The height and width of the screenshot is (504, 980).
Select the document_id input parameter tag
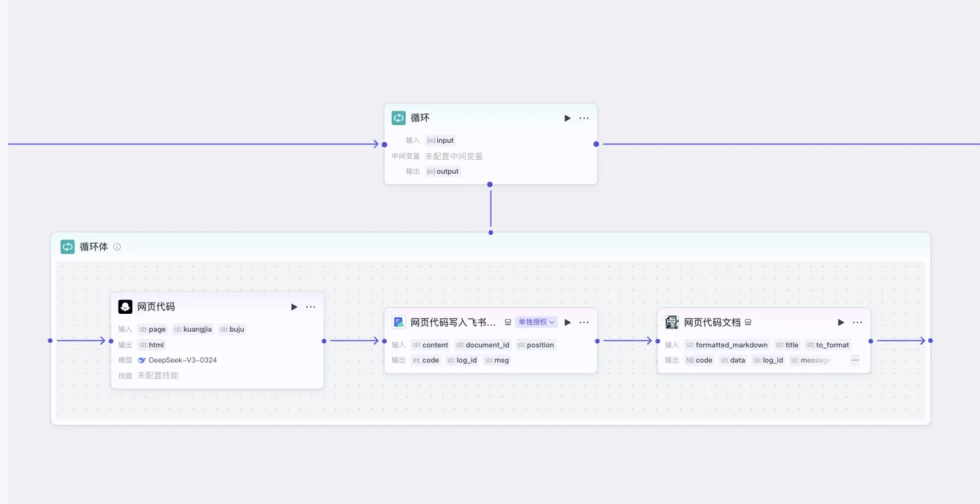pos(483,345)
